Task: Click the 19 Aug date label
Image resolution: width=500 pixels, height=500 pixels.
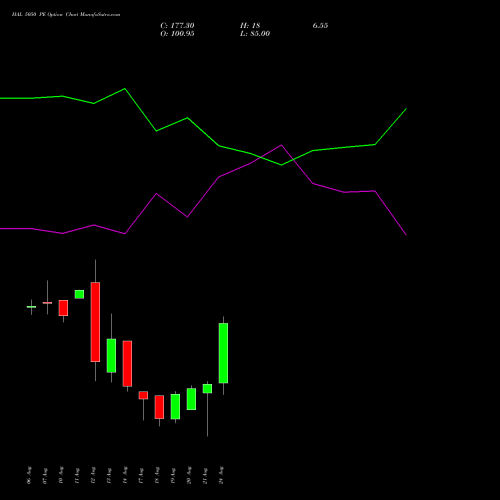Action: tap(173, 475)
